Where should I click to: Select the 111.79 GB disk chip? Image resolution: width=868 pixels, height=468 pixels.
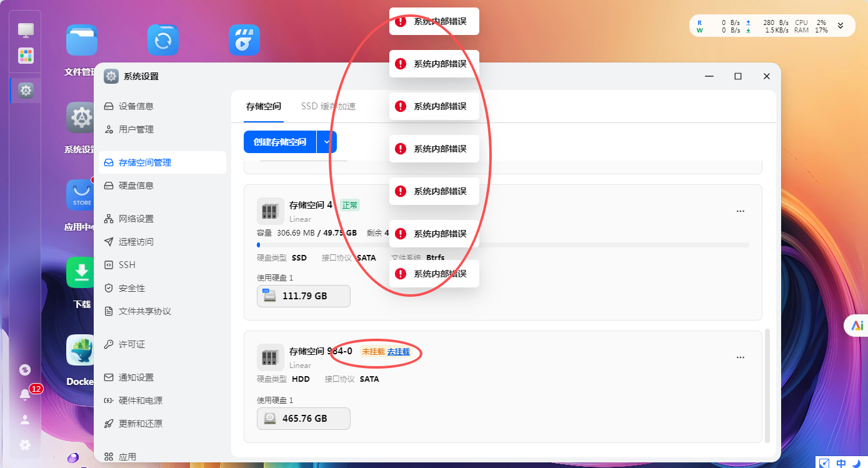[304, 296]
